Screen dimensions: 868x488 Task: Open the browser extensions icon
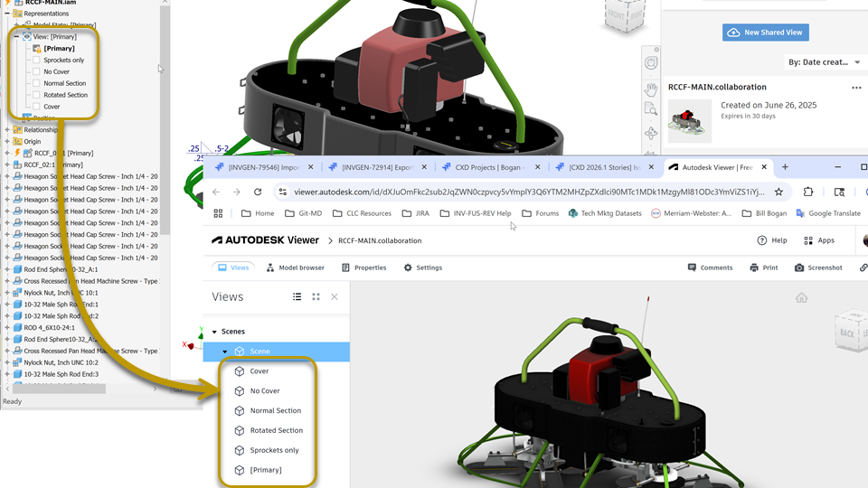click(x=808, y=192)
